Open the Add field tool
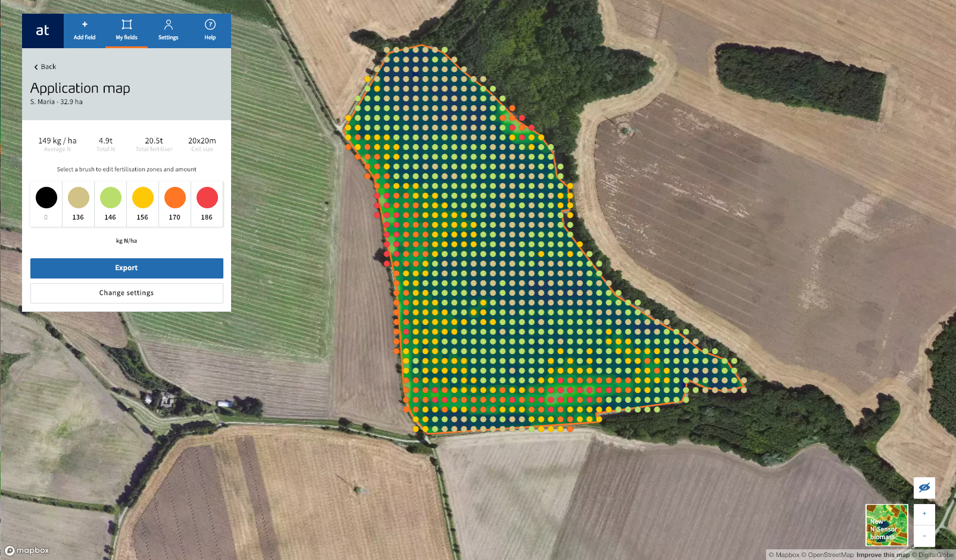The width and height of the screenshot is (956, 560). pos(85,30)
